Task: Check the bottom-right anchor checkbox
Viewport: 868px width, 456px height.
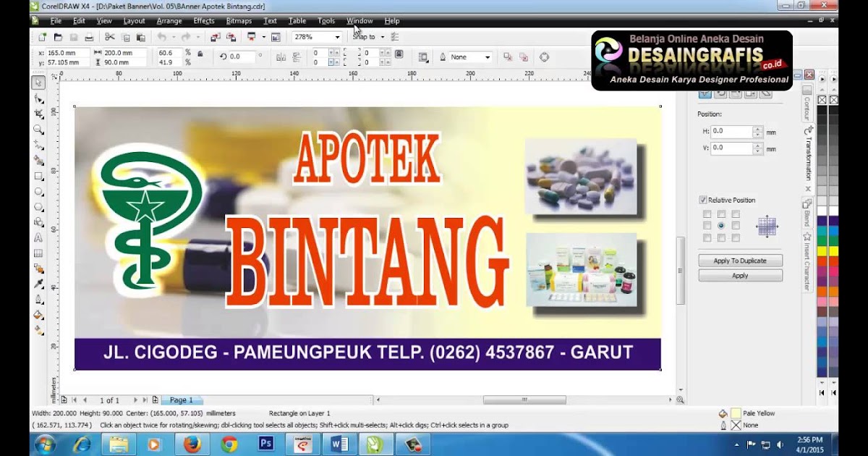Action: [x=736, y=237]
